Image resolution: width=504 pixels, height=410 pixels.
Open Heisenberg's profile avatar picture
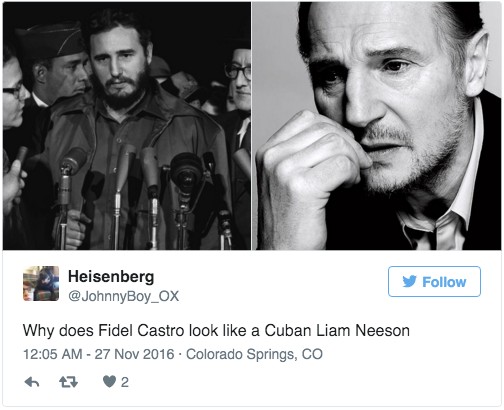pos(41,283)
